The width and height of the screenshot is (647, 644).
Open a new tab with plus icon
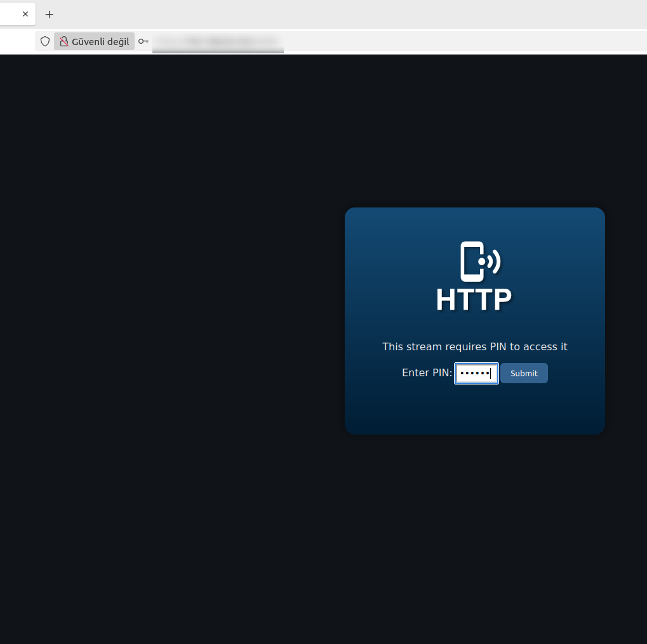pos(50,14)
